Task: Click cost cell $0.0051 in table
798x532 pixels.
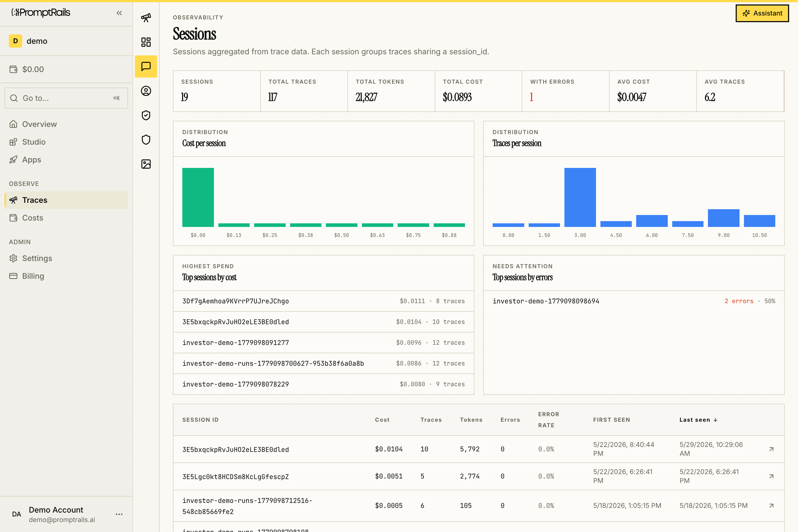Action: tap(389, 476)
